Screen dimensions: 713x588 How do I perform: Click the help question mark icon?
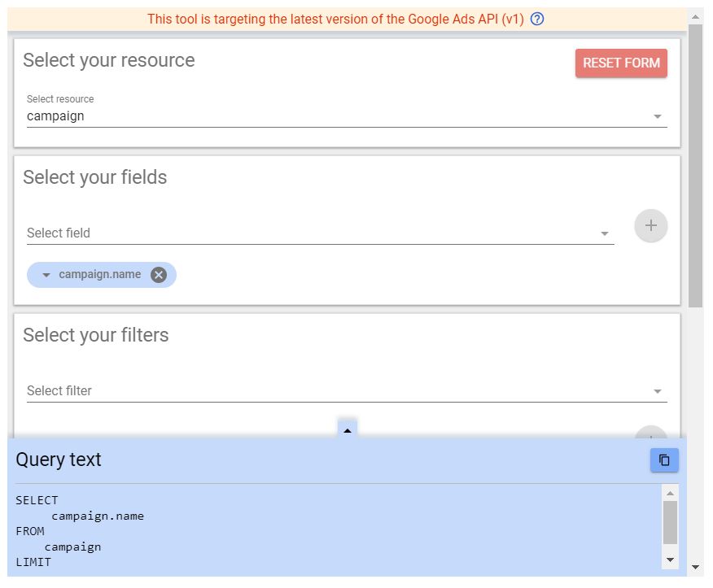(537, 19)
